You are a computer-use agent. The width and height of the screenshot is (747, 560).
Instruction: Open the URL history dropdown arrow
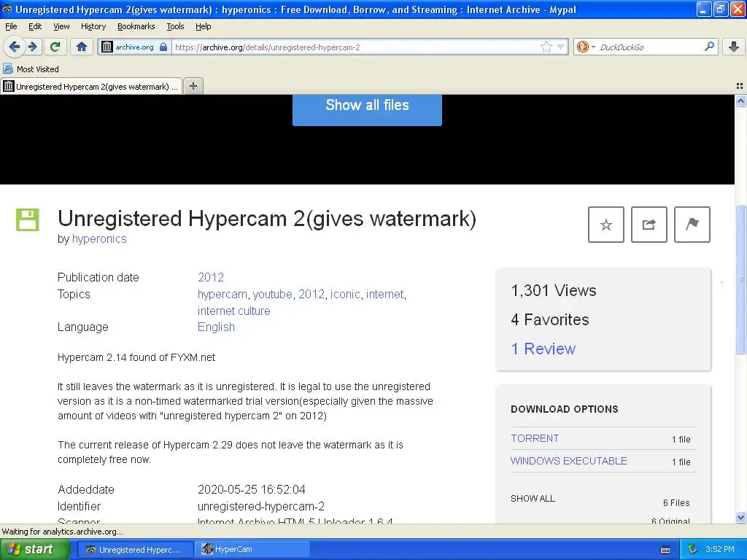(561, 47)
